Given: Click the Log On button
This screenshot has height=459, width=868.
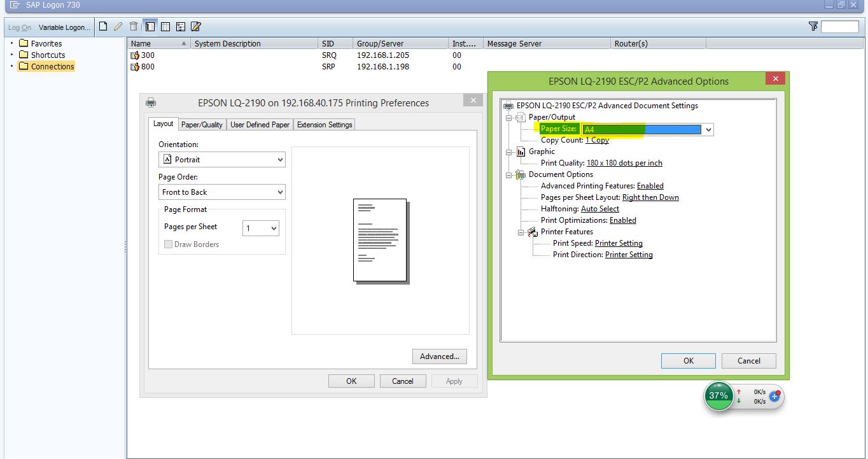Looking at the screenshot, I should 20,27.
